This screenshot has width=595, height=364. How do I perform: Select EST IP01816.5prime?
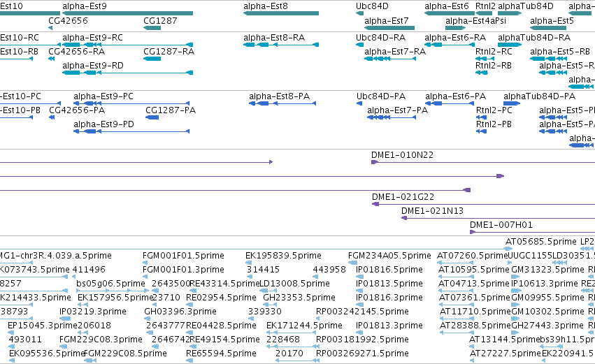(x=389, y=270)
